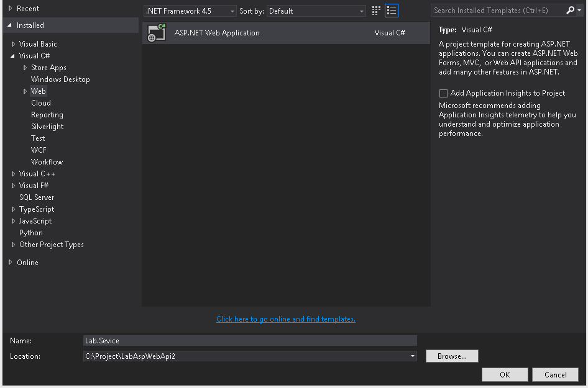This screenshot has width=588, height=388.
Task: Select Windows Desktop category
Action: point(60,79)
